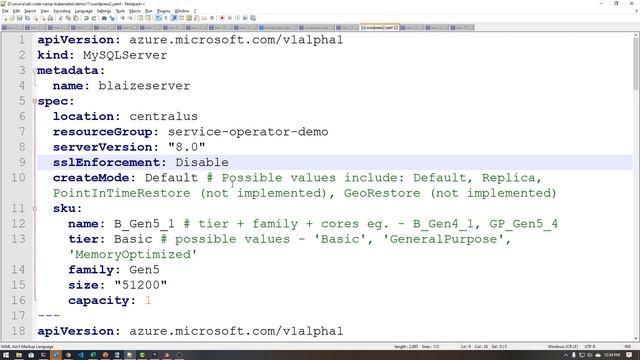Viewport: 640px width, 360px height.
Task: Click 'service-operator-demo' resource group value
Action: (x=248, y=132)
